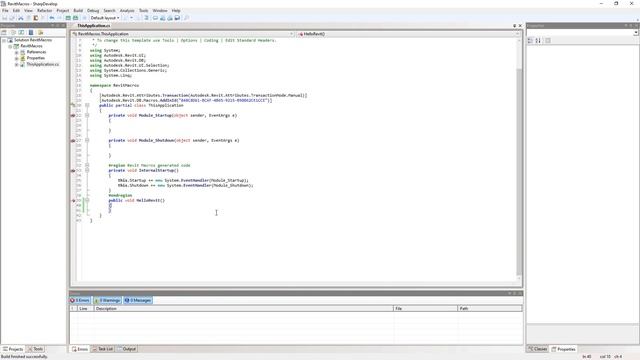Click the Properties pad property pages icon
The width and height of the screenshot is (640, 360).
pos(548,40)
